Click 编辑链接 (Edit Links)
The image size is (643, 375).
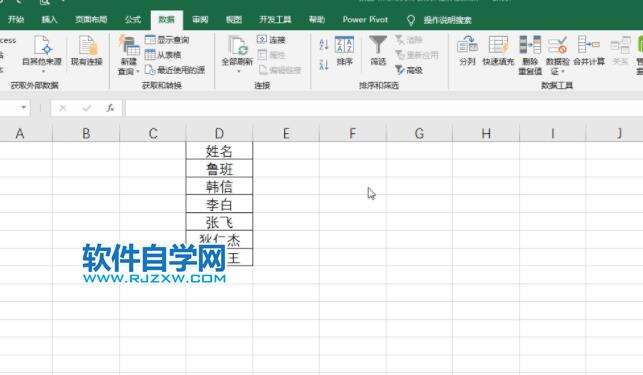pyautogui.click(x=280, y=70)
